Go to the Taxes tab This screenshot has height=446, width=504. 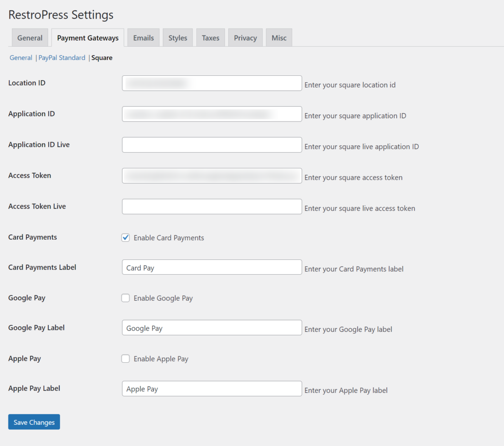(x=211, y=38)
